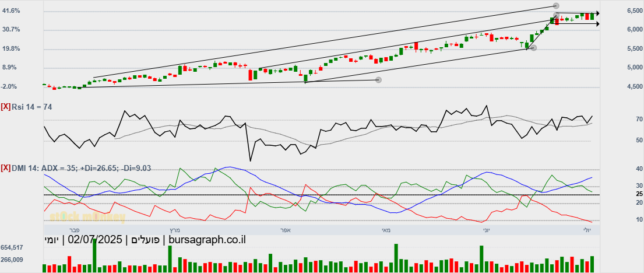
Task: Click the 'DMI 14: ADX = 35' indicator label
Action: point(44,168)
